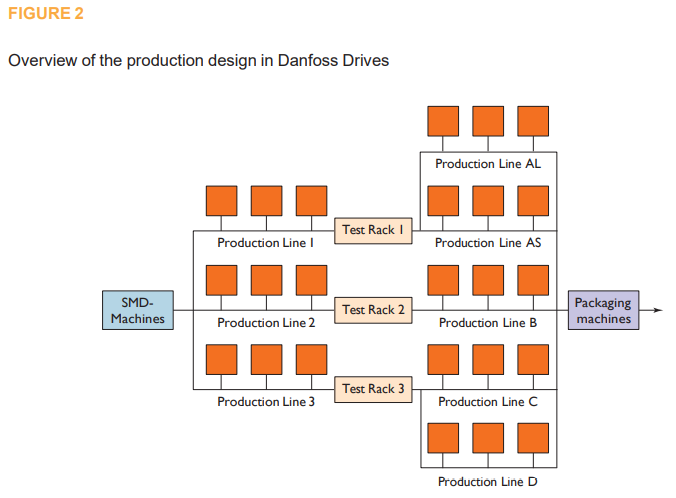This screenshot has height=498, width=676.
Task: Click the 'Production Line C' label
Action: 488,401
